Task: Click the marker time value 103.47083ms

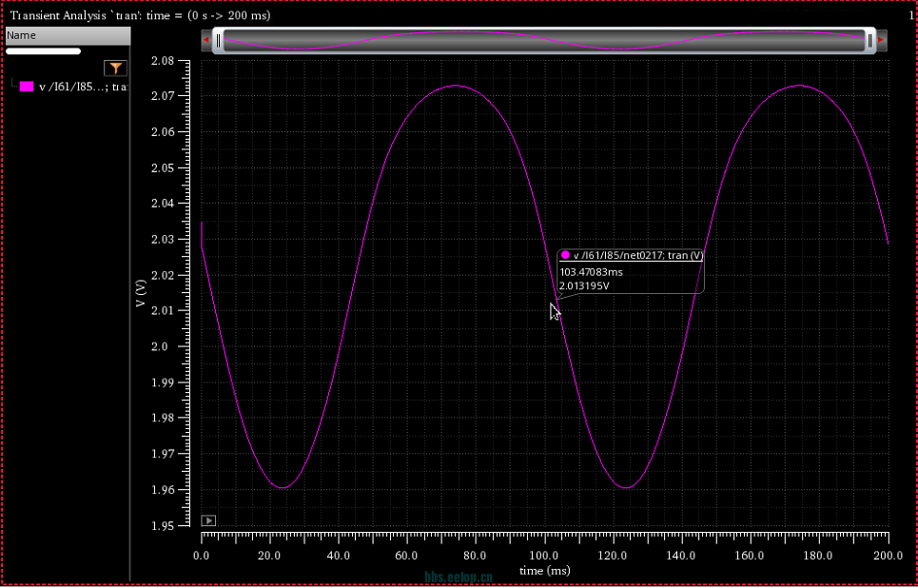Action: click(592, 272)
